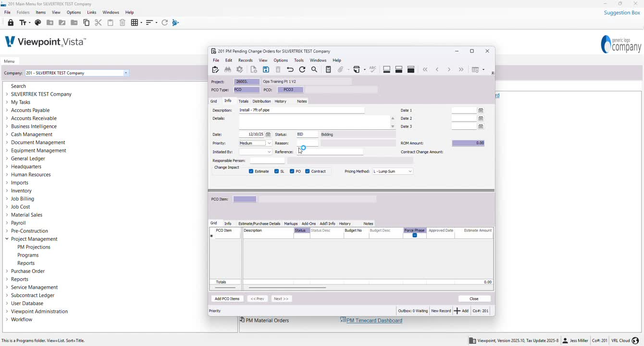Click the Responsible Person field
The width and height of the screenshot is (644, 346).
(267, 161)
